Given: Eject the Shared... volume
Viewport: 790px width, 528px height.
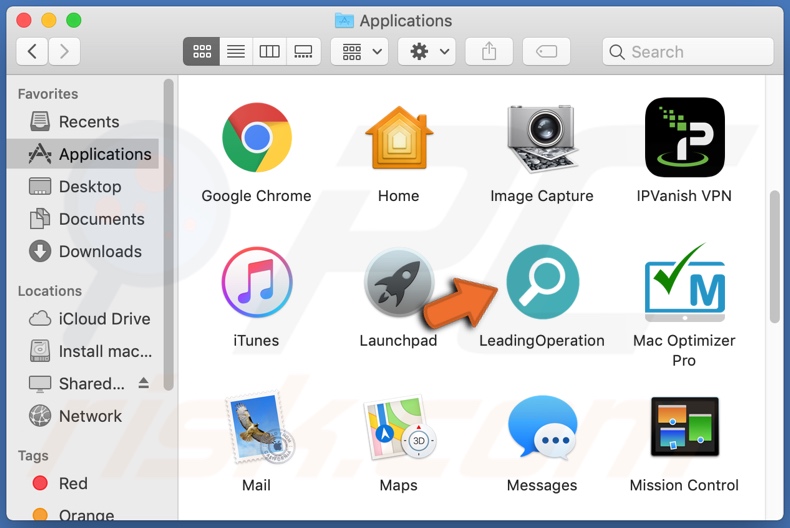Looking at the screenshot, I should [144, 383].
